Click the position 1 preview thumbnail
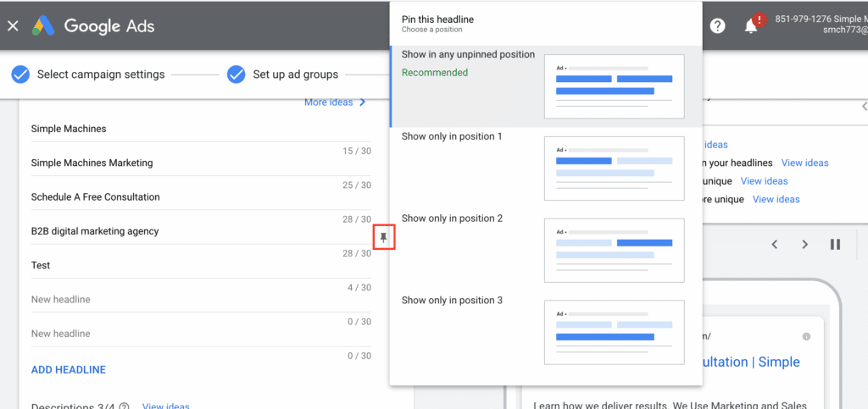Image resolution: width=868 pixels, height=409 pixels. coord(615,168)
